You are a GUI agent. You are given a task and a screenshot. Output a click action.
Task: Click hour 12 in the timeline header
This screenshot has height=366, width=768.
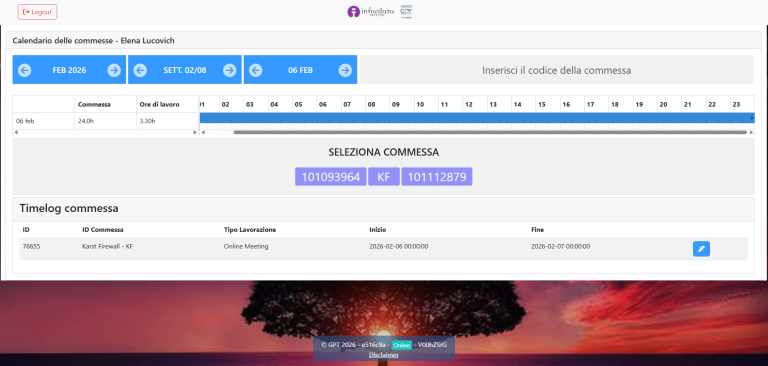click(x=469, y=104)
